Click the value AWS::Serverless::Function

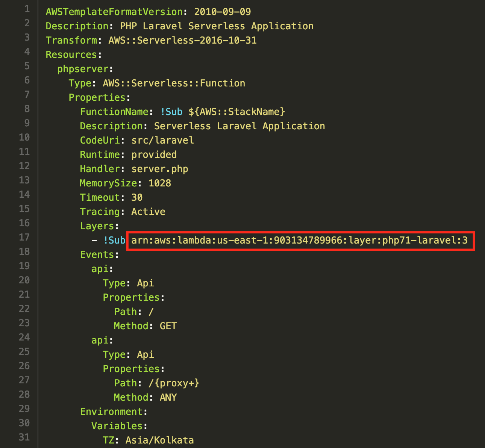pos(174,83)
